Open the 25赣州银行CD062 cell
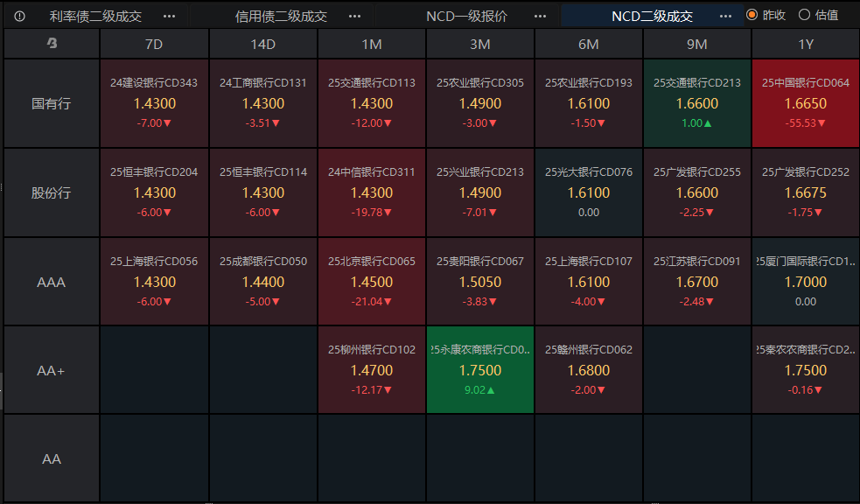Image resolution: width=860 pixels, height=504 pixels. pos(589,370)
